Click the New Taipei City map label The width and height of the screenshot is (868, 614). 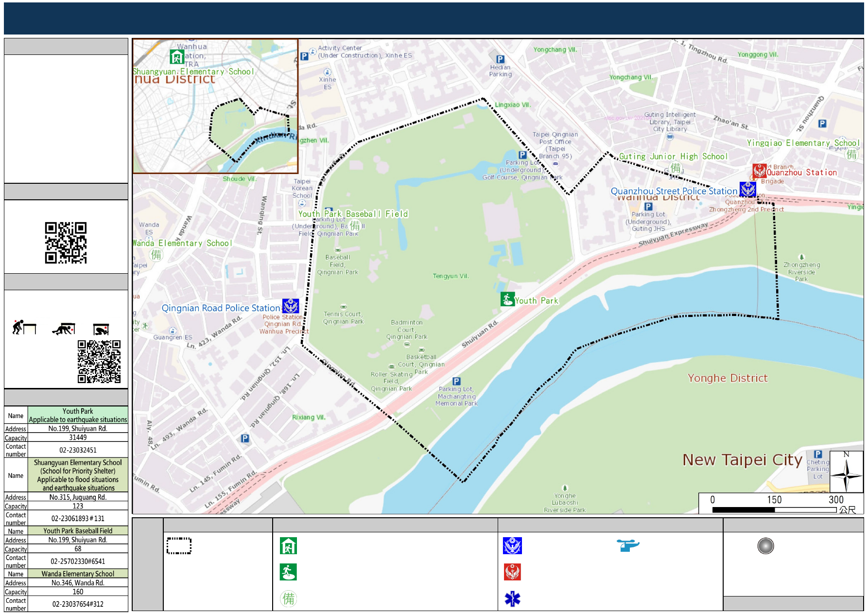point(742,459)
